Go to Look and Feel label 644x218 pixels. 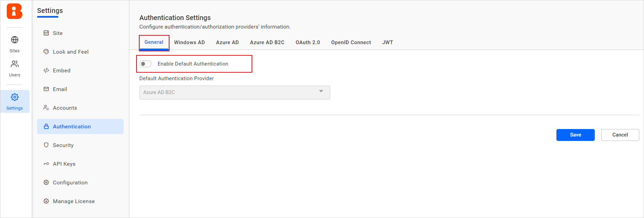pyautogui.click(x=71, y=52)
